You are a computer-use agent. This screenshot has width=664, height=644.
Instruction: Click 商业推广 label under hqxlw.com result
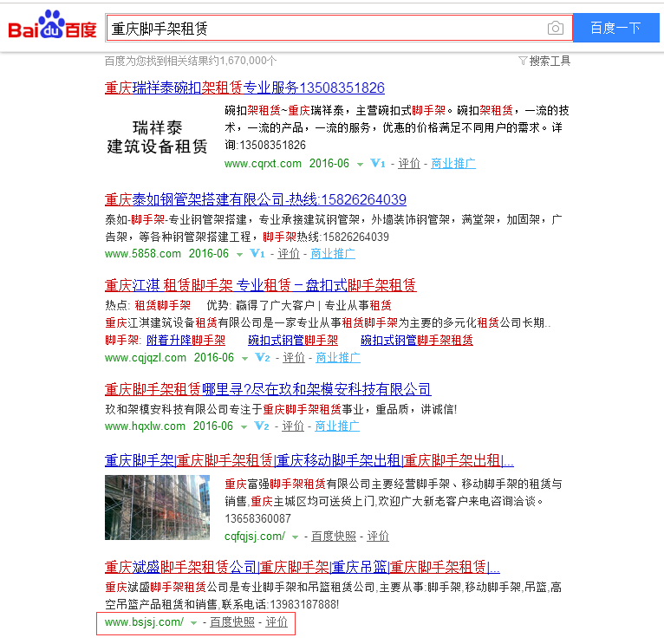[x=335, y=426]
